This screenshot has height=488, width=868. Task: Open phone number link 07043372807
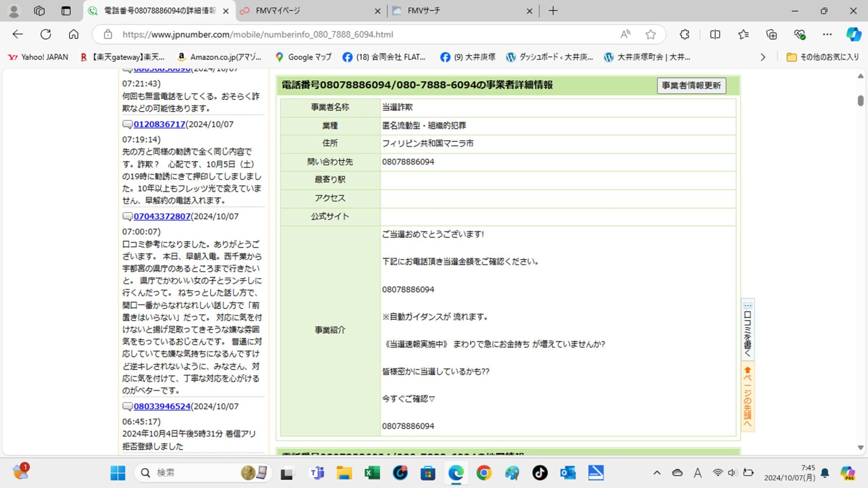point(162,216)
